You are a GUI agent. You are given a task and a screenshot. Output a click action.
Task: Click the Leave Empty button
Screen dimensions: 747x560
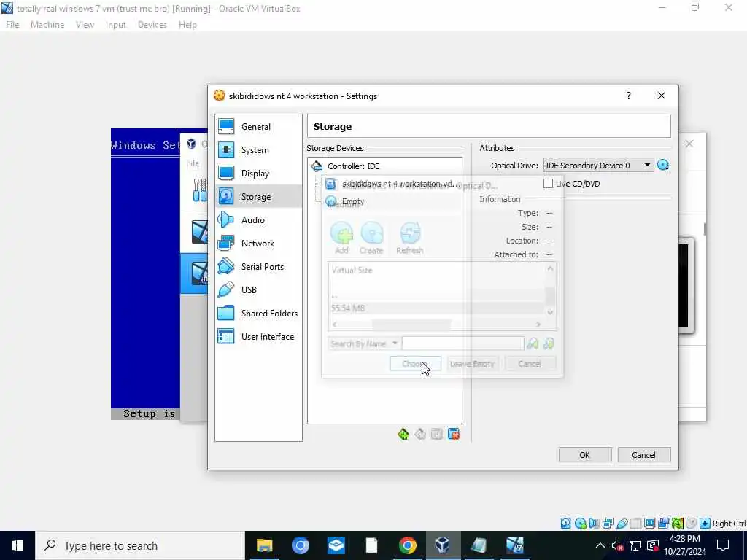click(x=472, y=364)
